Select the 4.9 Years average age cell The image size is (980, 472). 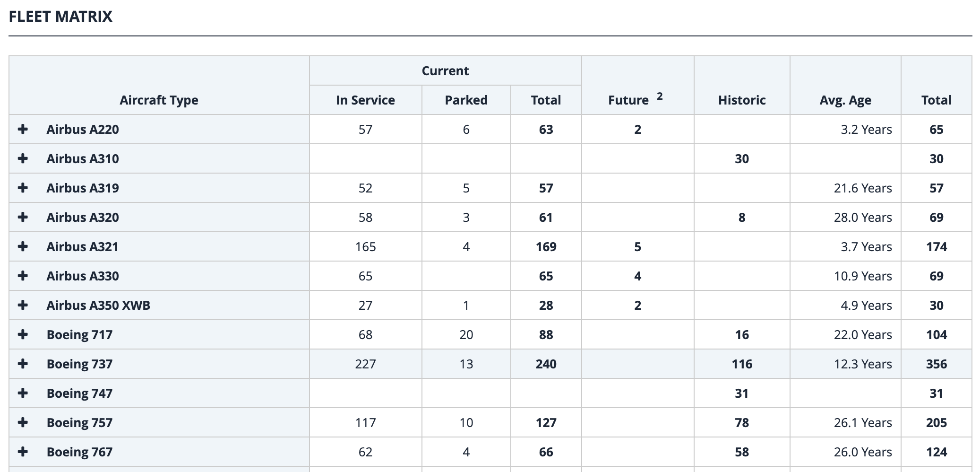845,306
